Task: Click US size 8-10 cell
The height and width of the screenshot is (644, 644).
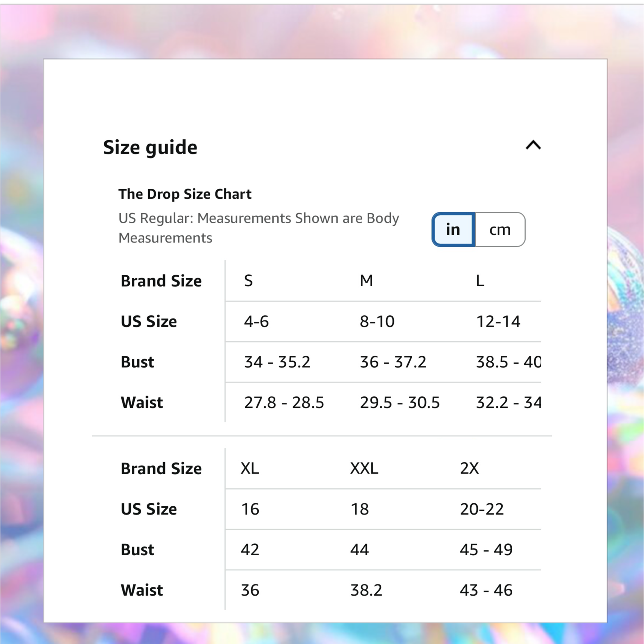Action: tap(377, 321)
